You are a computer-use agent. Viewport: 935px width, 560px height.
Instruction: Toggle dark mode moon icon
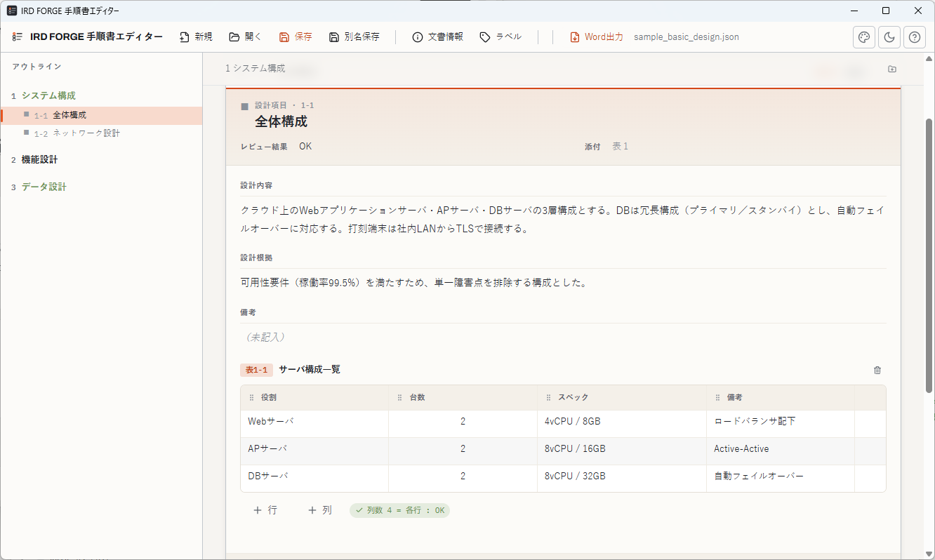[889, 37]
